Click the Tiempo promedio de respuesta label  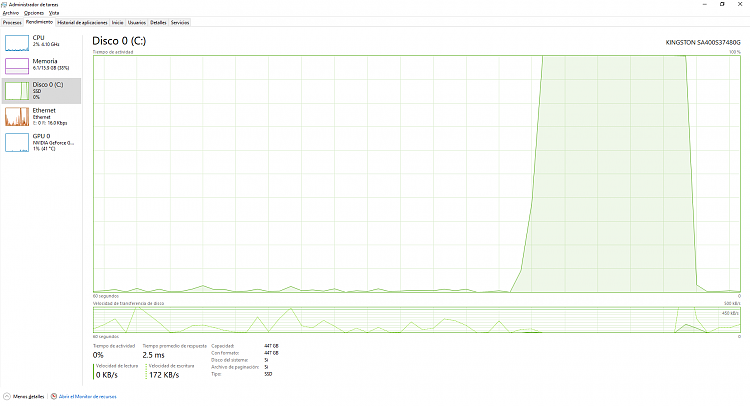[175, 346]
